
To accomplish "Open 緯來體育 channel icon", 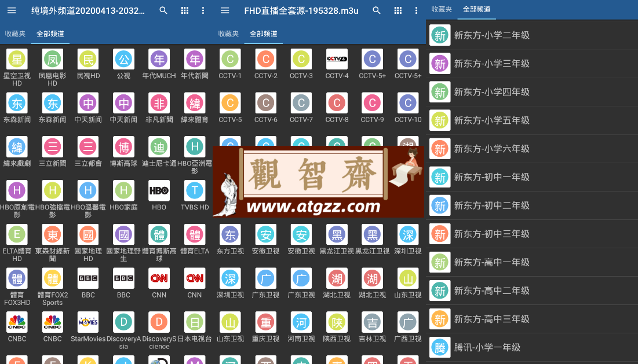I will tap(195, 103).
